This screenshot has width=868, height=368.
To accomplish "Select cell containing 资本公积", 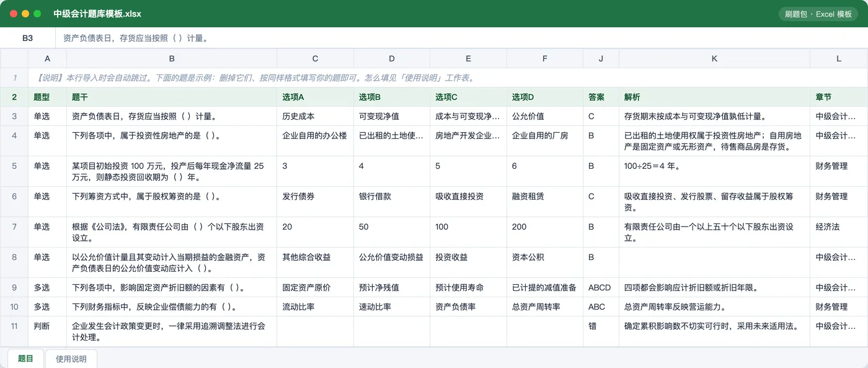I will coord(545,263).
